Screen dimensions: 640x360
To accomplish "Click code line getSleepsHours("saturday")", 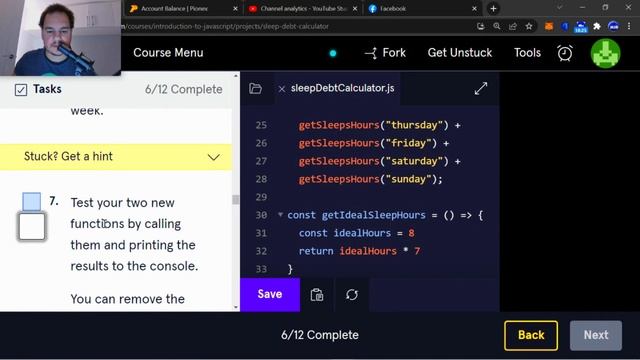I will (x=380, y=161).
